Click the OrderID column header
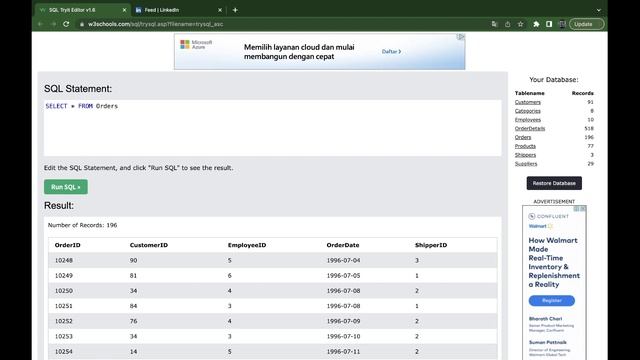Viewport: 640px width, 360px height. coord(67,245)
